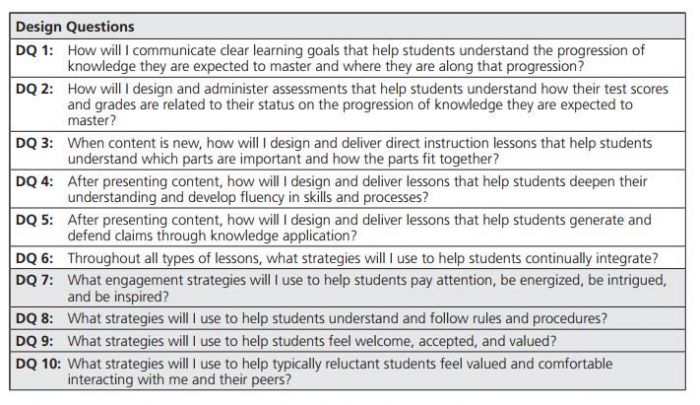
Task: Select the DQ 7: row label
Action: pos(34,280)
